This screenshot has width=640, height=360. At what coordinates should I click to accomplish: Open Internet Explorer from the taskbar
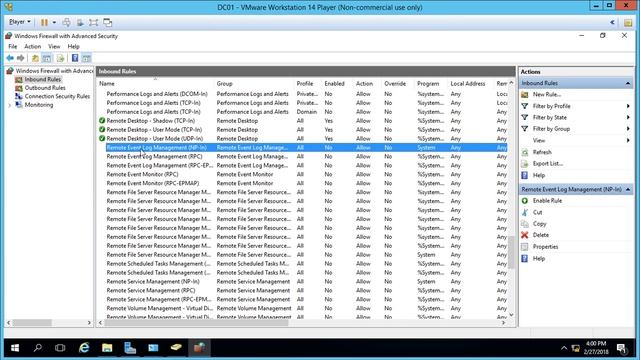tap(84, 348)
